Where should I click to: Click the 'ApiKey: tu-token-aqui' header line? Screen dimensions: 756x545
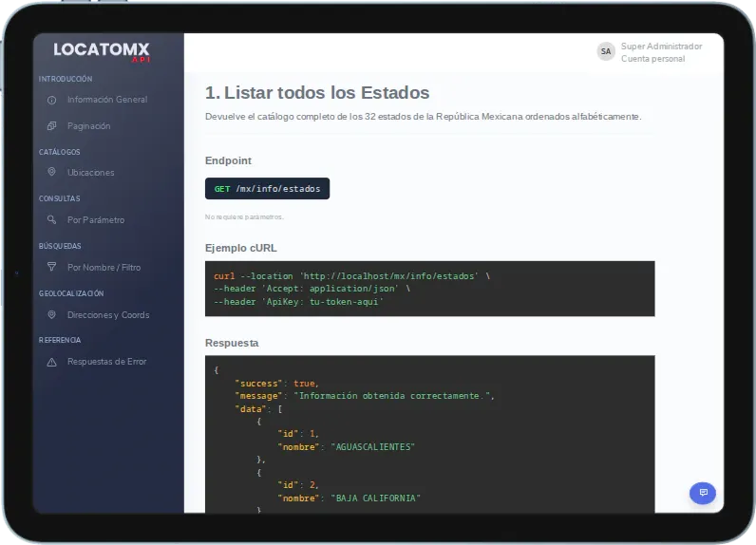(x=298, y=302)
